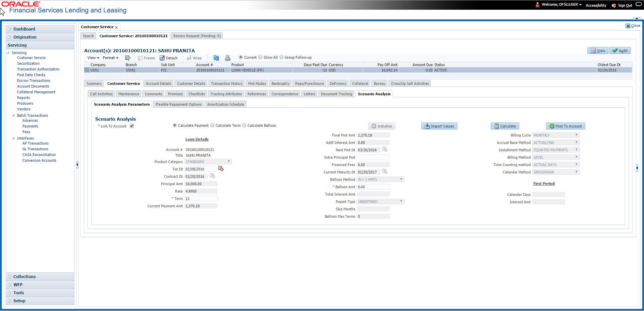This screenshot has height=311, width=644.
Task: Select the Calculate Payment radio button
Action: (x=175, y=125)
